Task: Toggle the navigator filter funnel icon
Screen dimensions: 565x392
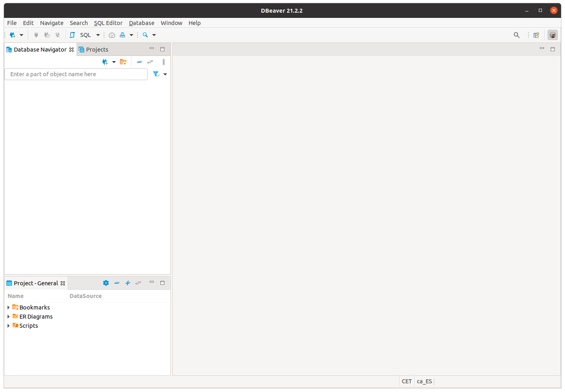Action: pos(156,74)
